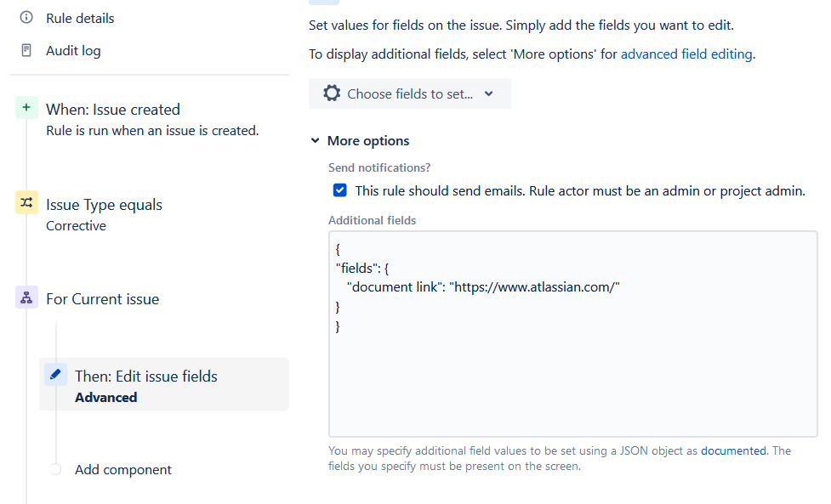The height and width of the screenshot is (504, 831).
Task: Click the empty circle beside Add component
Action: [x=54, y=468]
